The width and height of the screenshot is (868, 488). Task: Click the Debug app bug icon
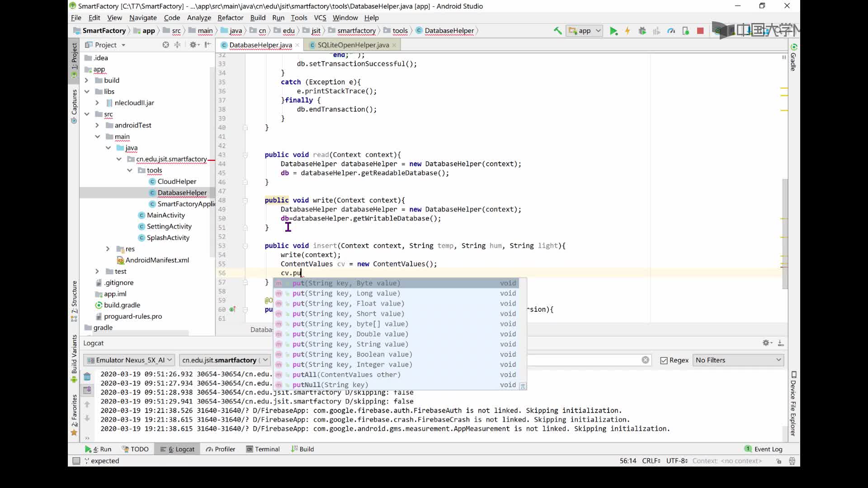[642, 31]
